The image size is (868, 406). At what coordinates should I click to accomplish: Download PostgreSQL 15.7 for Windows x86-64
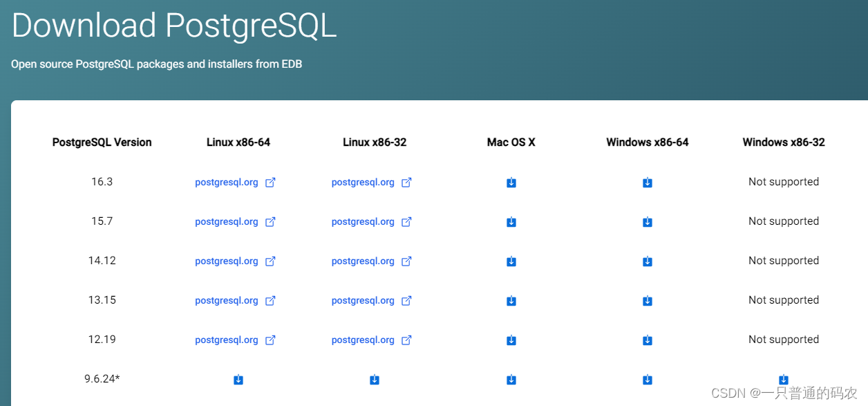pos(648,222)
